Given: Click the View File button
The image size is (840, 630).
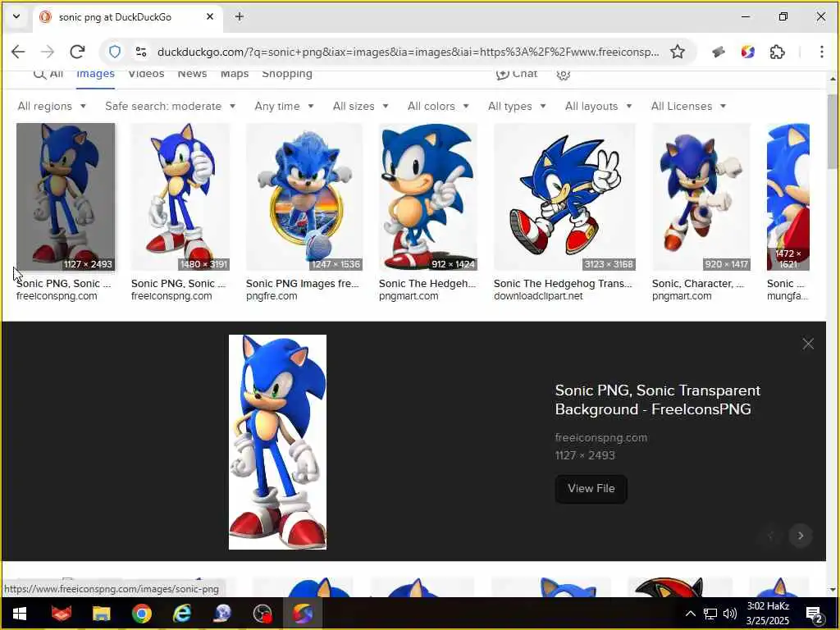Looking at the screenshot, I should 591,489.
